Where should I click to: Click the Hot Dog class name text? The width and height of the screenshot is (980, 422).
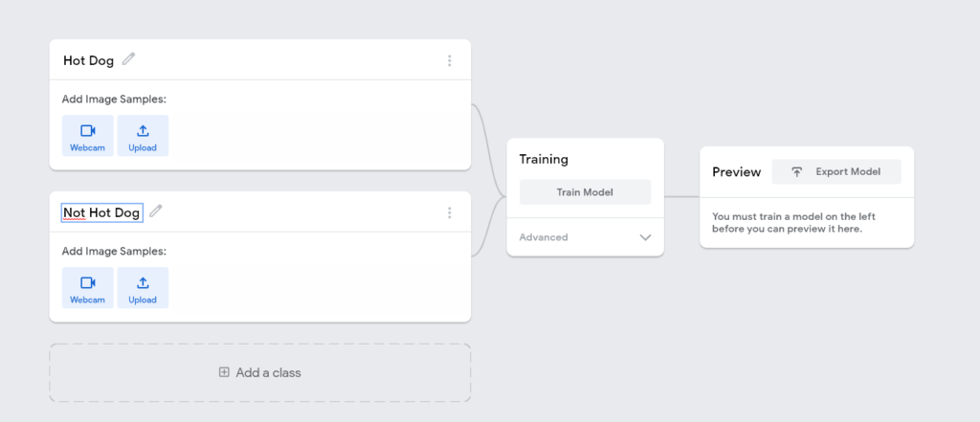click(88, 60)
